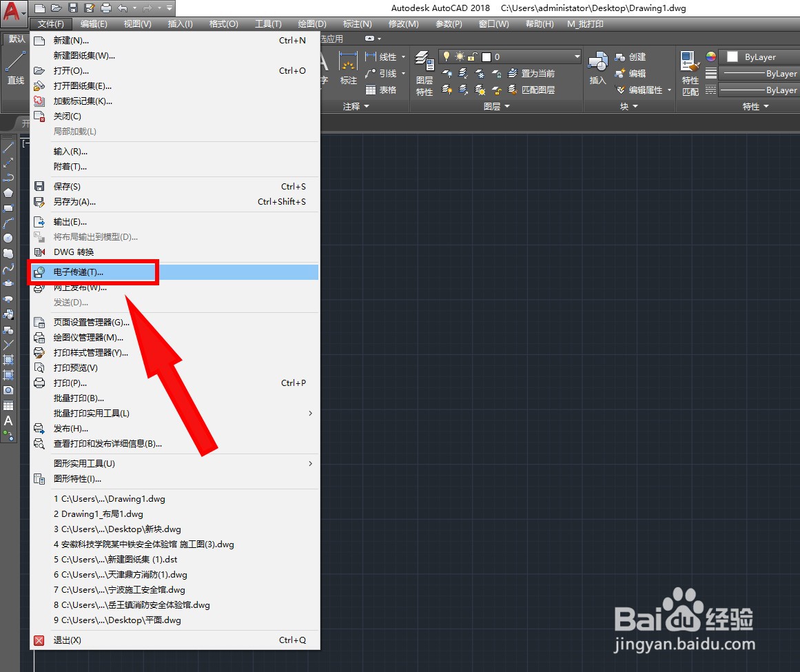
Task: Choose 退出(X) to exit AutoCAD
Action: click(x=175, y=640)
